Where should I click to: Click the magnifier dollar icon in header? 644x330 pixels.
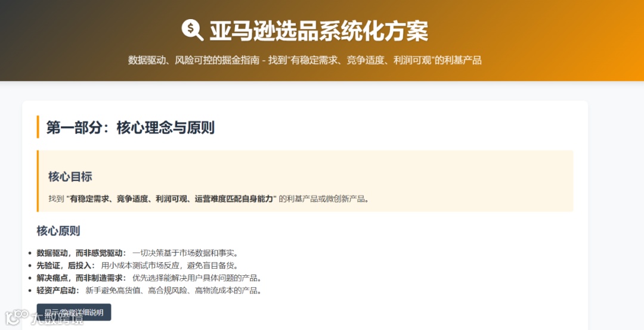pyautogui.click(x=192, y=30)
